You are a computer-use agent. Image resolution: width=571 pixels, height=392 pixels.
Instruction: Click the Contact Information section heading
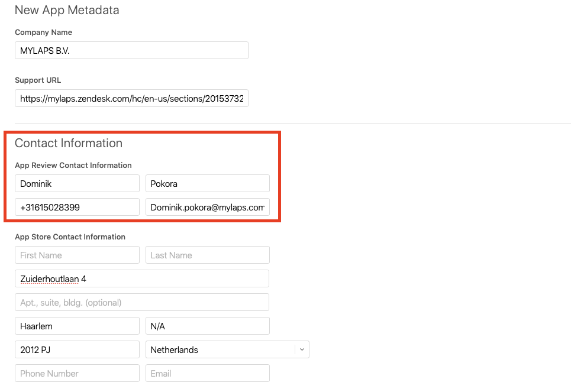(x=69, y=143)
